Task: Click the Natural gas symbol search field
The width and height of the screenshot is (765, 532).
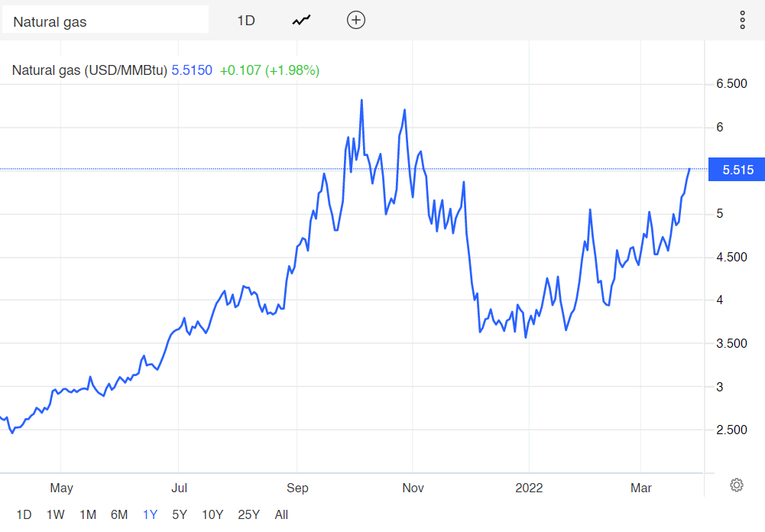Action: [105, 20]
